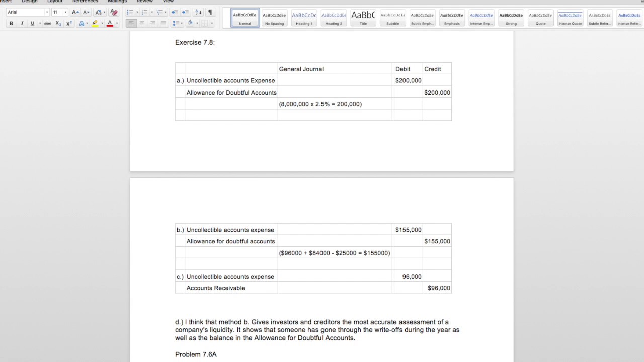Apply paragraph shading fill
The width and height of the screenshot is (644, 362).
pyautogui.click(x=190, y=23)
